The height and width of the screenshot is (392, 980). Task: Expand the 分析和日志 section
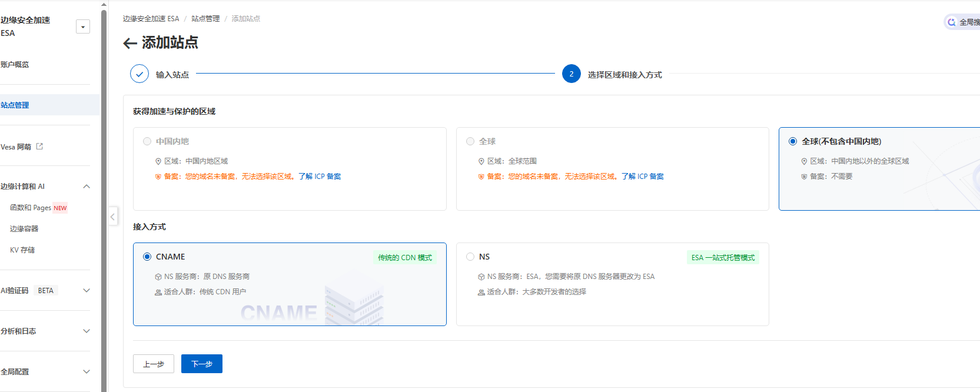click(87, 331)
